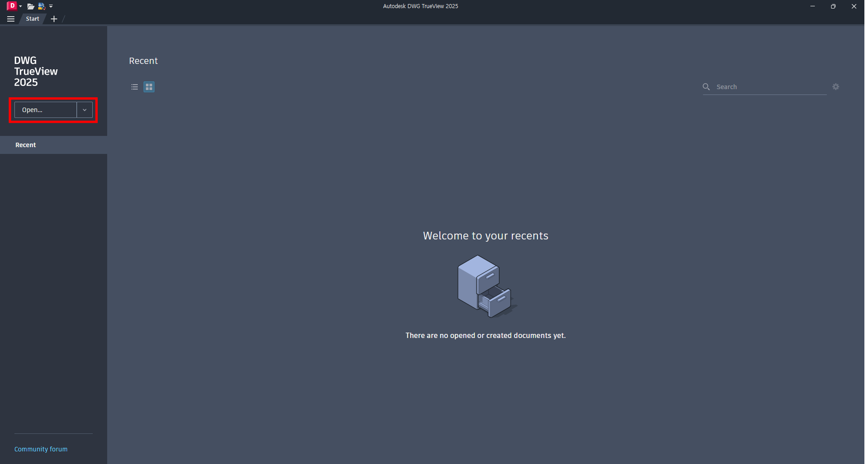
Task: Open the hamburger menu beside the Start tab
Action: [x=11, y=19]
